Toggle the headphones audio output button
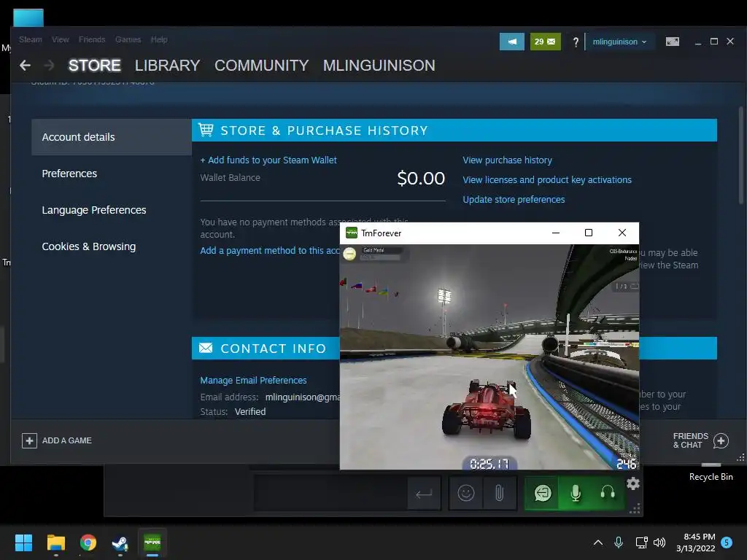The height and width of the screenshot is (560, 747). tap(608, 493)
